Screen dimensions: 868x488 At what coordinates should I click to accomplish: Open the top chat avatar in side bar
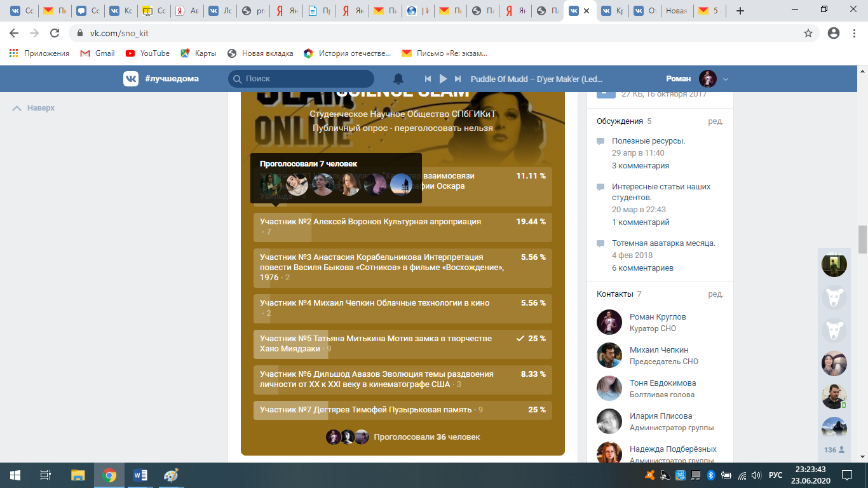tap(834, 264)
